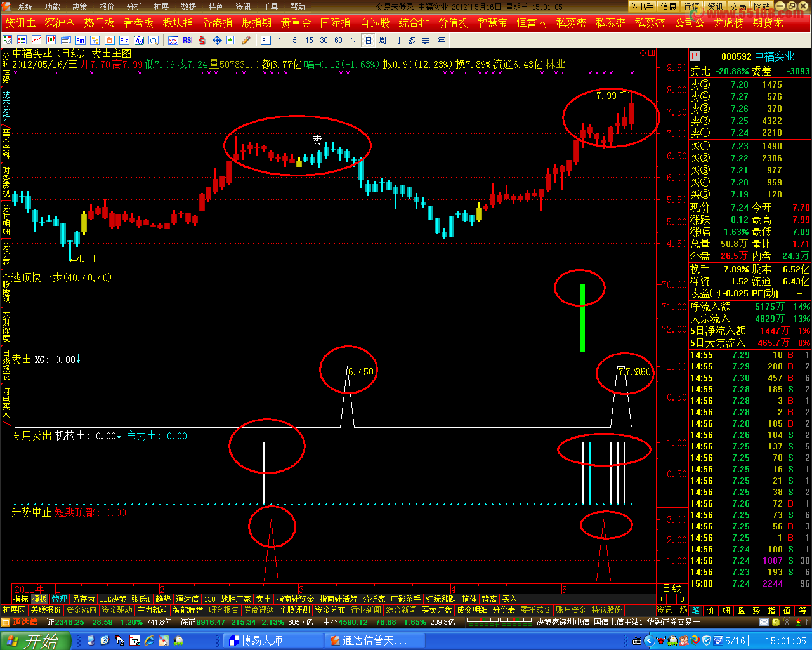Open the 分析 menu
This screenshot has width=812, height=650.
(134, 6)
